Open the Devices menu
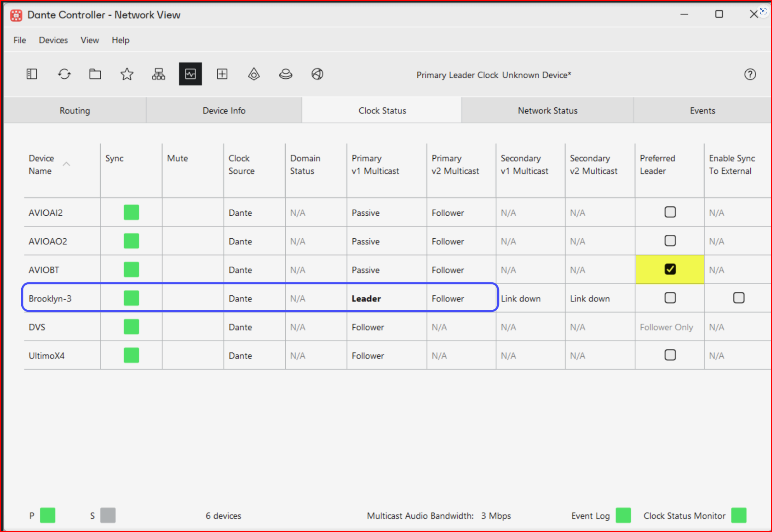This screenshot has width=772, height=532. [53, 40]
